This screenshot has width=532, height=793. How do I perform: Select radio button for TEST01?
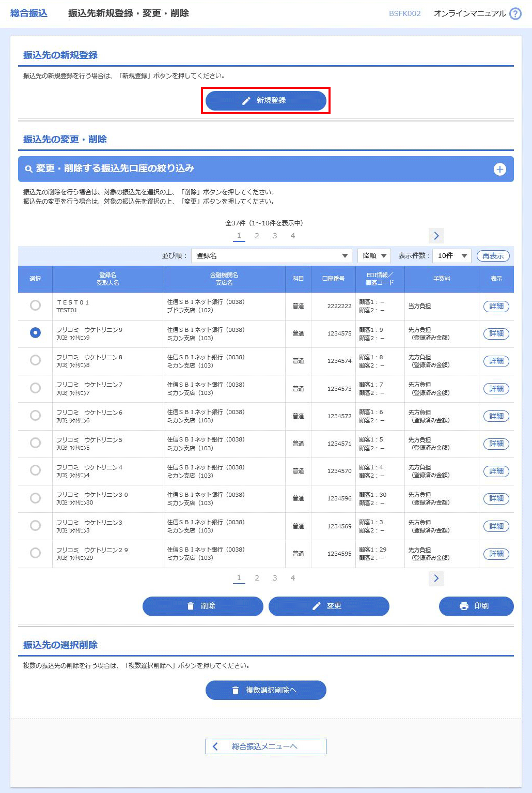(35, 306)
